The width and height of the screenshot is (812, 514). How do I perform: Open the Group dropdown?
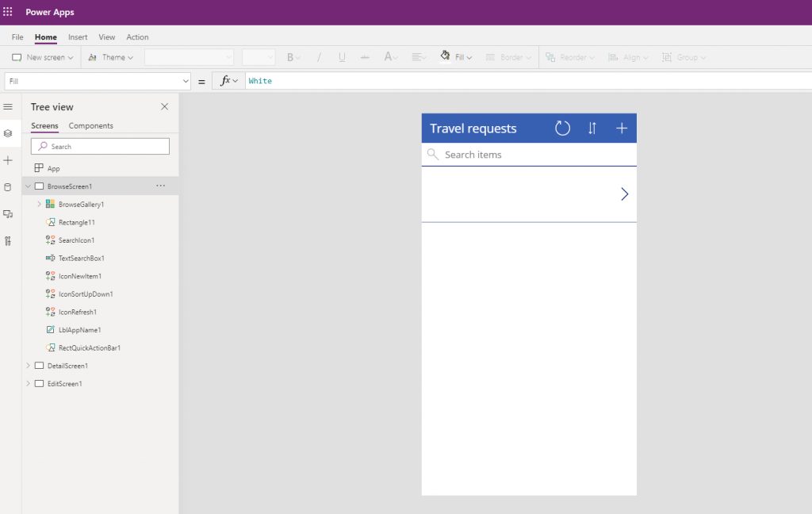684,58
